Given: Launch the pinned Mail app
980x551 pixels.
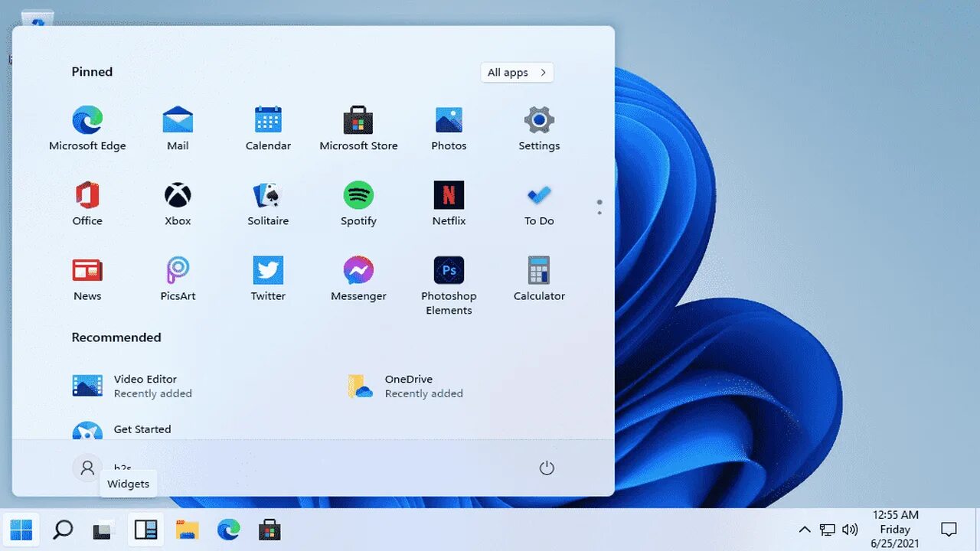Looking at the screenshot, I should (x=178, y=129).
